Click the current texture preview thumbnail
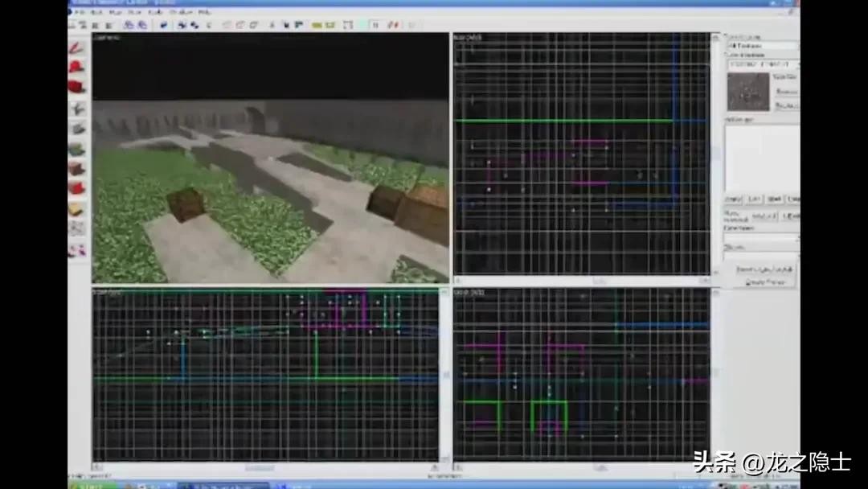868x489 pixels. [x=747, y=92]
